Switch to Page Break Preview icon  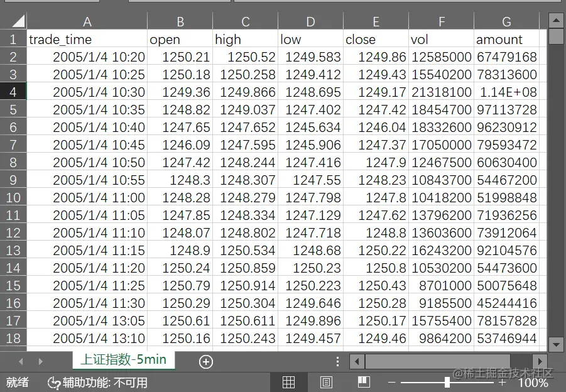pyautogui.click(x=364, y=382)
